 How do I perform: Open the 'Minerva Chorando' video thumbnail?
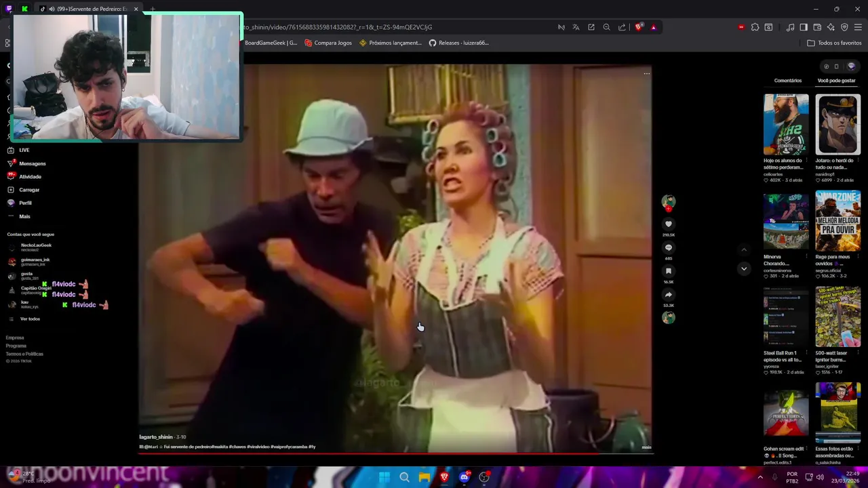[786, 221]
